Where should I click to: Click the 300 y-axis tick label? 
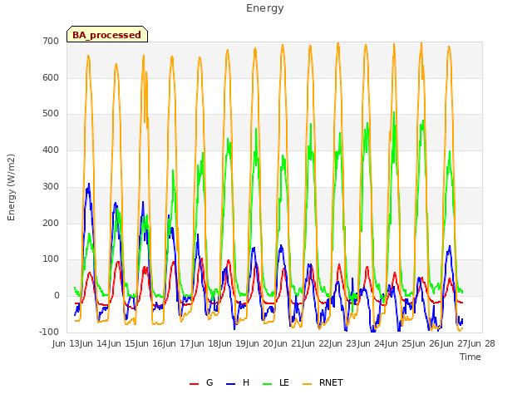click(x=51, y=186)
